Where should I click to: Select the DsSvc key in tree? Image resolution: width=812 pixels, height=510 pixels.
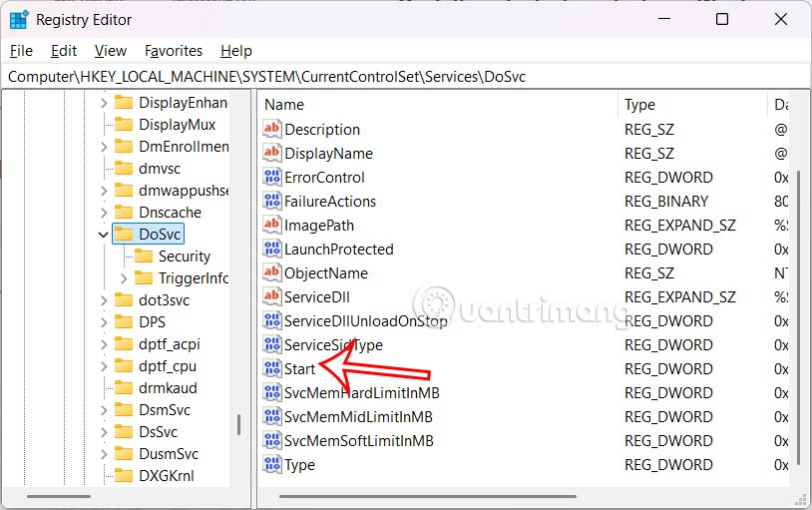(x=158, y=432)
